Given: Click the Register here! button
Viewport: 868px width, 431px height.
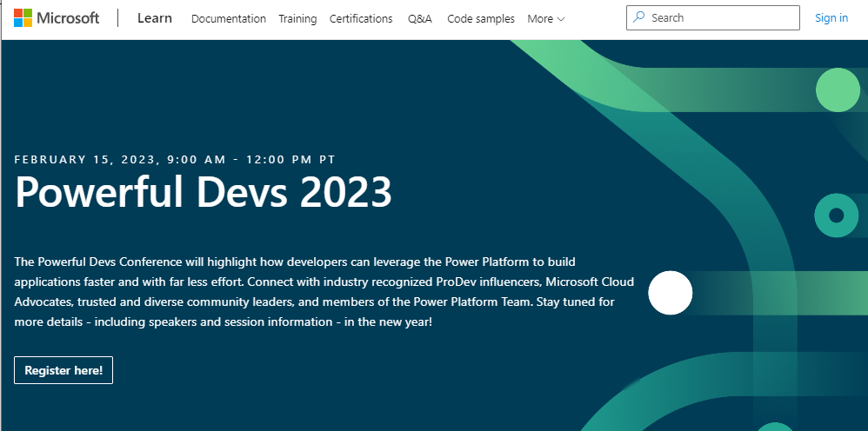Looking at the screenshot, I should (63, 370).
